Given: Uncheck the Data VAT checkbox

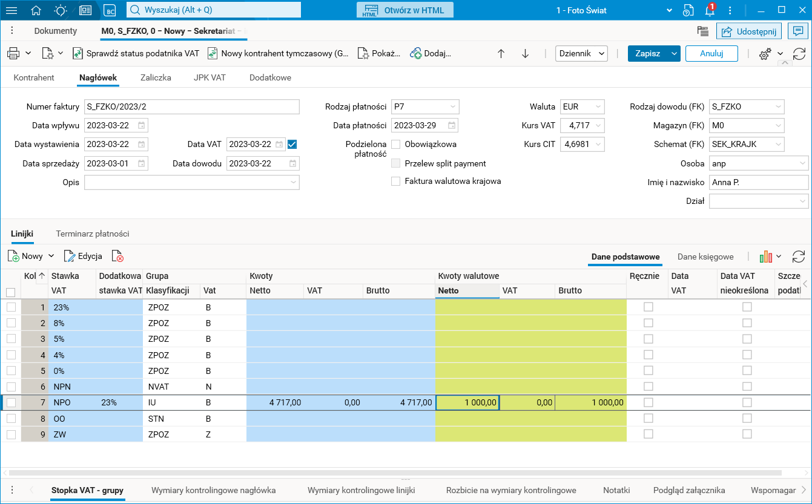Looking at the screenshot, I should click(x=292, y=145).
